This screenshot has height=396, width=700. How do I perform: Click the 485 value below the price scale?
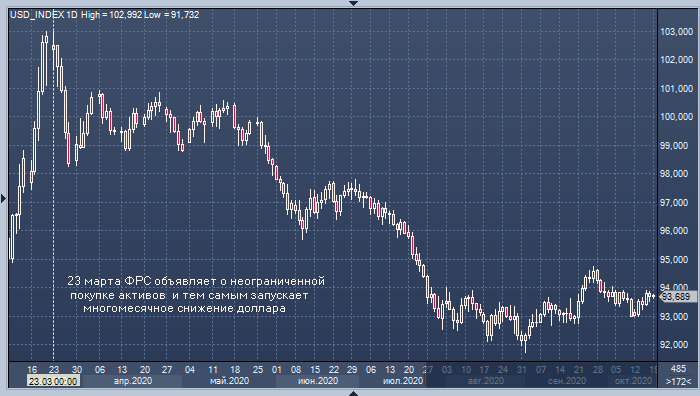coord(678,369)
